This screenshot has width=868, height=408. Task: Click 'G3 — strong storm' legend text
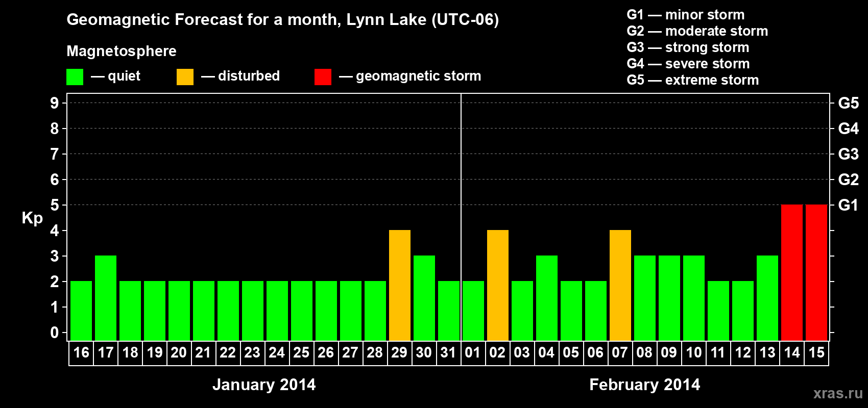point(688,47)
